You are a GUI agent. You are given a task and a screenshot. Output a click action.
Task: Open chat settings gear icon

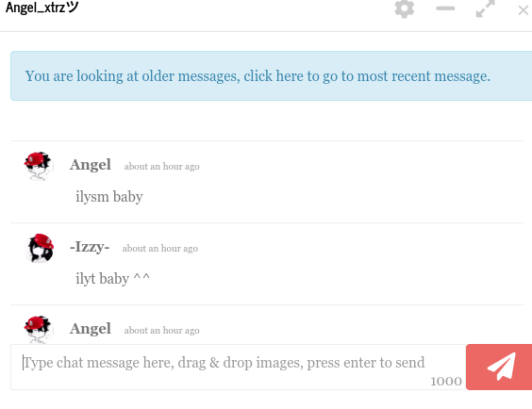(404, 8)
